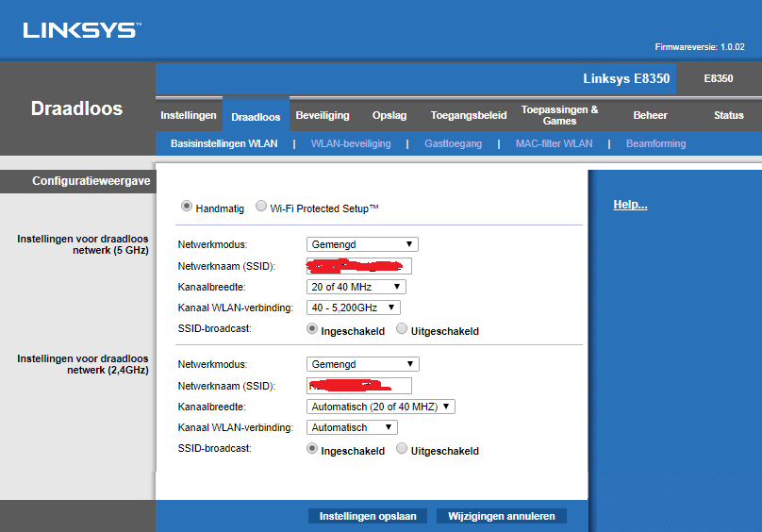Open the Gasttoegang subtab
The image size is (762, 532).
[454, 143]
